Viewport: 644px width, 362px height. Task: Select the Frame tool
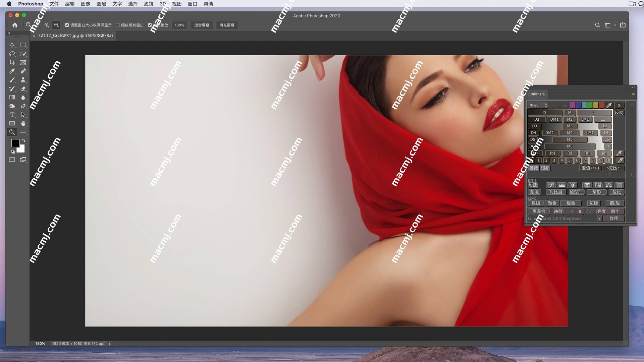pos(23,63)
